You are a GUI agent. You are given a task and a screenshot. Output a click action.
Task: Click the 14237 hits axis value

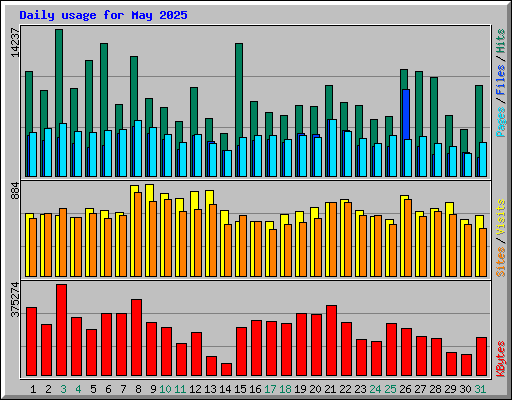[15, 42]
